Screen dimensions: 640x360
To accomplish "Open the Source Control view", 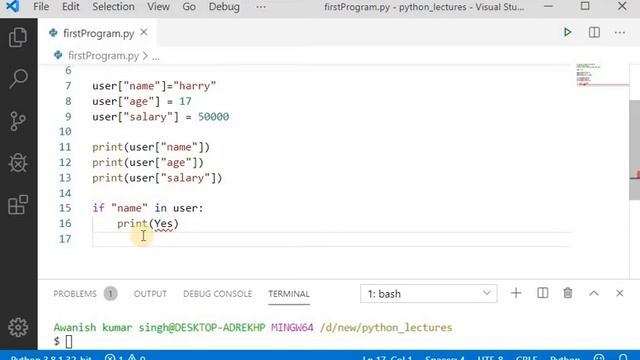I will 18,121.
